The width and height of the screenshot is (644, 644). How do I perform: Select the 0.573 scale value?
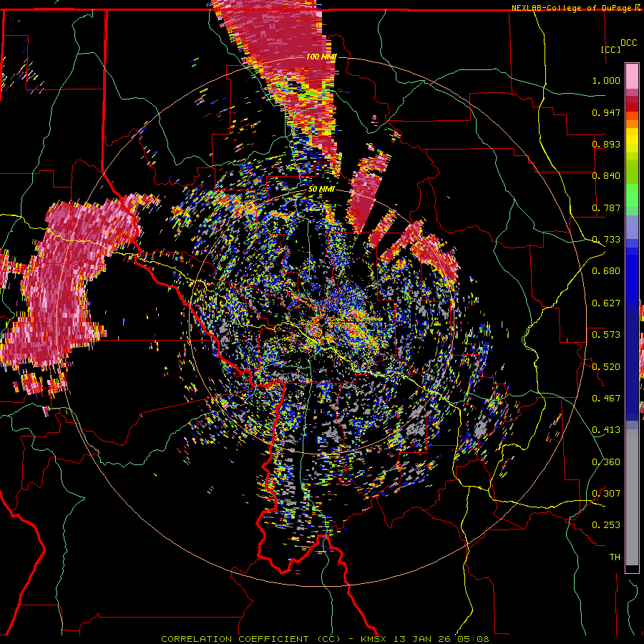tap(606, 335)
